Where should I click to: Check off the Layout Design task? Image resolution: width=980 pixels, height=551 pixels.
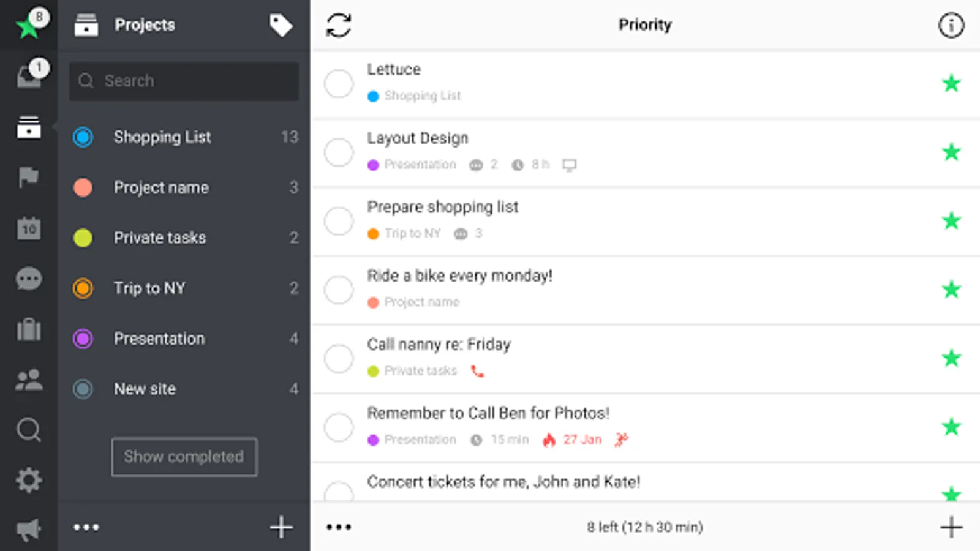(339, 152)
